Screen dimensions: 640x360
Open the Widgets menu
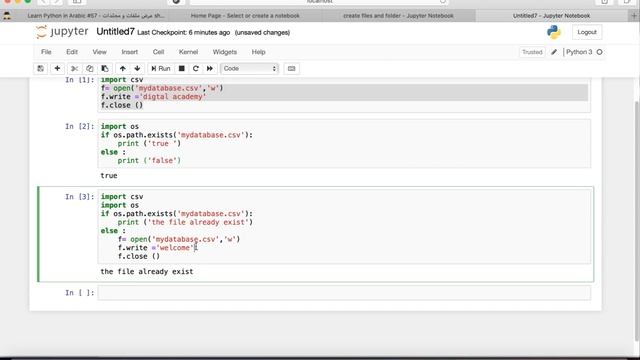click(224, 52)
